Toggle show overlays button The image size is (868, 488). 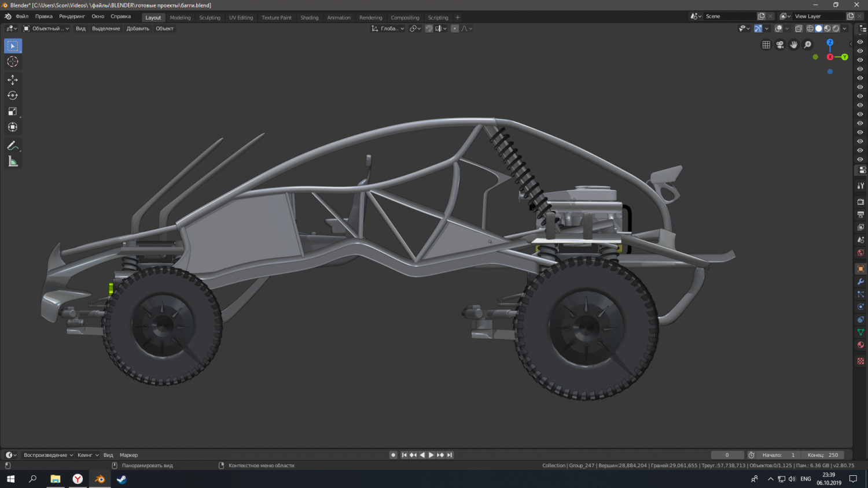[x=779, y=28]
